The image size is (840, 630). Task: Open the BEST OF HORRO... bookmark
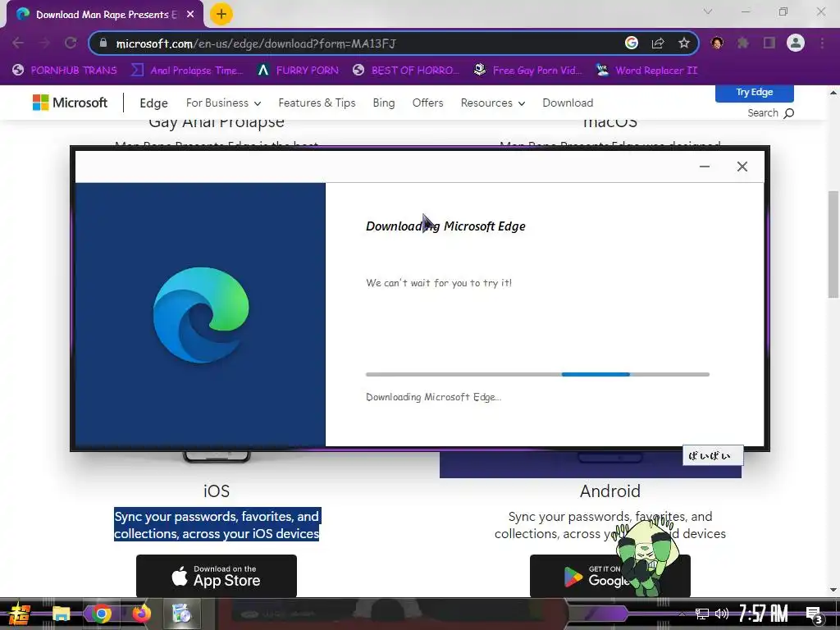(406, 71)
